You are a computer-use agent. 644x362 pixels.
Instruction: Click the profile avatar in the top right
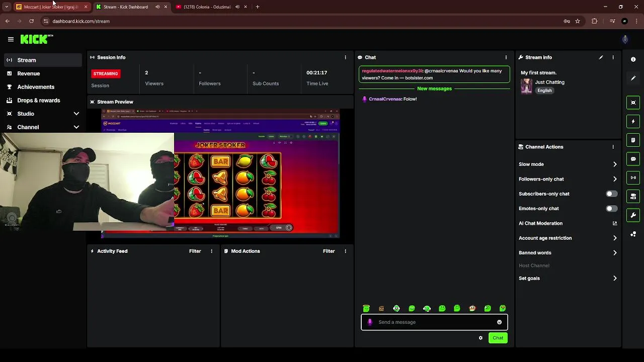click(x=625, y=39)
